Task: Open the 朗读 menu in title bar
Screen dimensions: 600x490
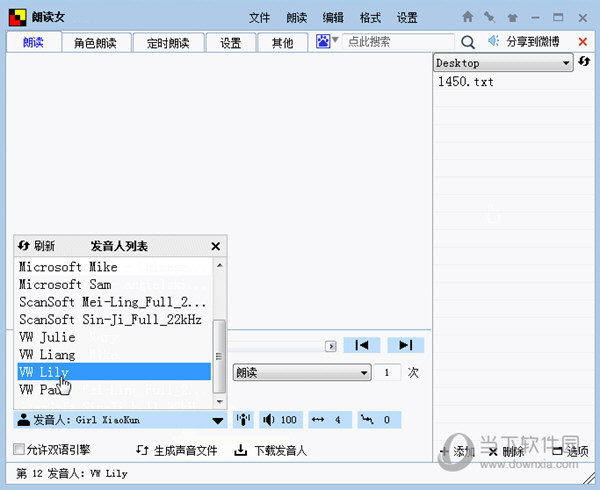Action: [297, 18]
